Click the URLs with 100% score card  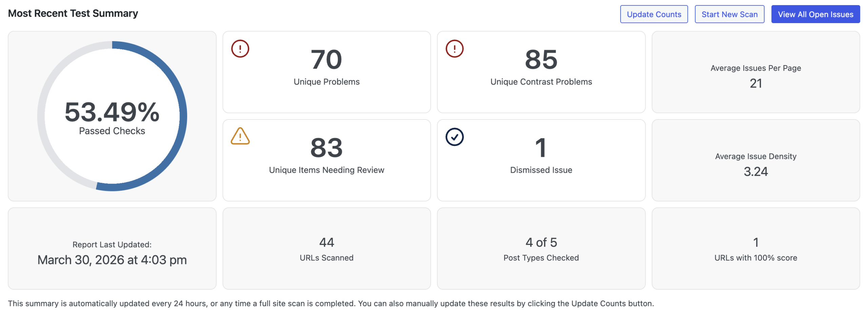coord(756,249)
